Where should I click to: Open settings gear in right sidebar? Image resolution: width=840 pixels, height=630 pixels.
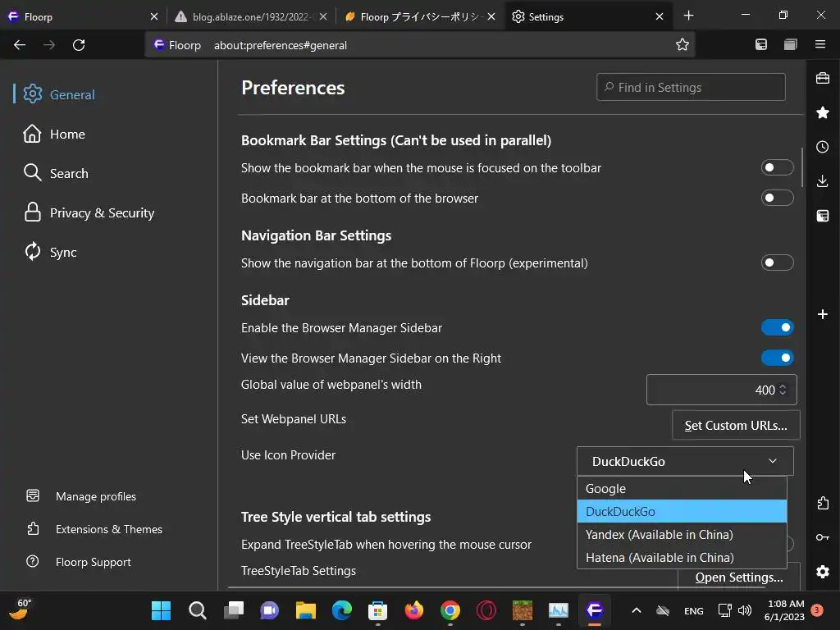(823, 572)
